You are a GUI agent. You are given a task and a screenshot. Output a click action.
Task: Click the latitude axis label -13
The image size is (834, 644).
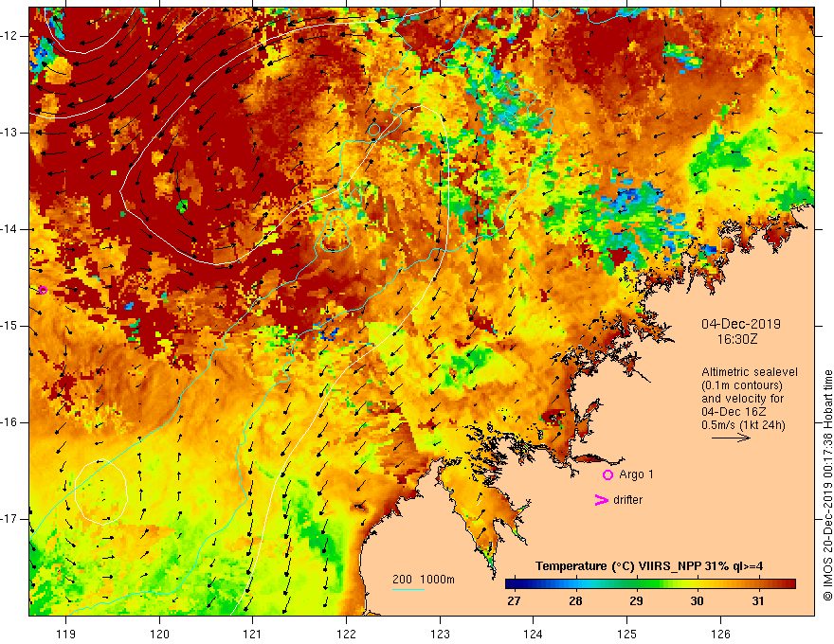pos(10,133)
